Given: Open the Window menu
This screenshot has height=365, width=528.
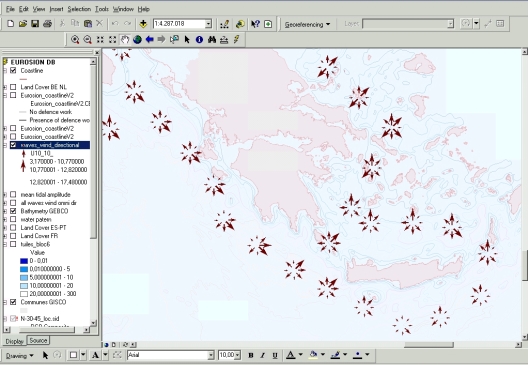Looking at the screenshot, I should click(123, 9).
